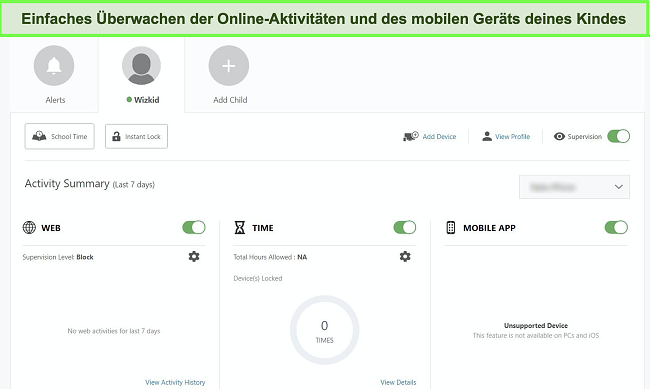
Task: Click the TIME hourglass icon
Action: (240, 227)
